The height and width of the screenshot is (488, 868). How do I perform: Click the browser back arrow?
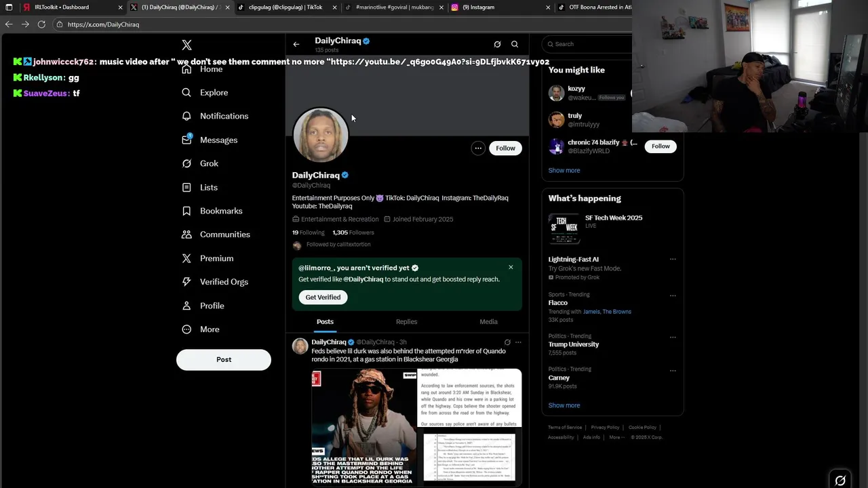[x=8, y=24]
